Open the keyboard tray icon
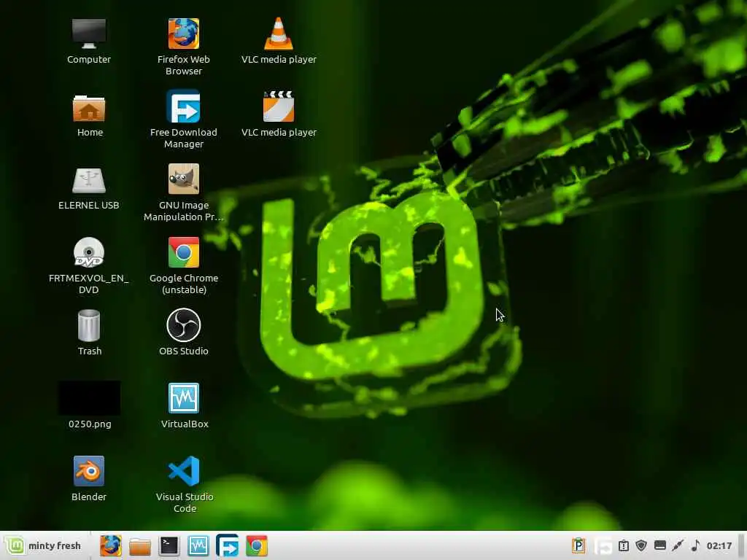 (x=659, y=545)
